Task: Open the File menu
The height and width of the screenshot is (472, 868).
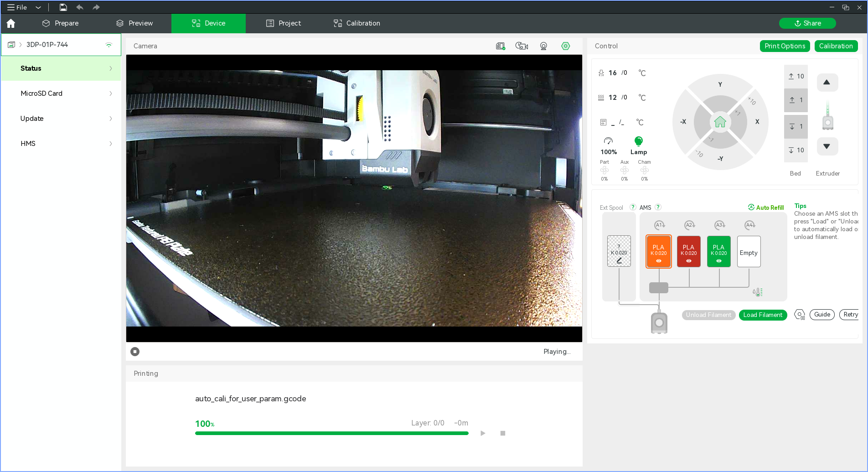Action: pos(17,7)
